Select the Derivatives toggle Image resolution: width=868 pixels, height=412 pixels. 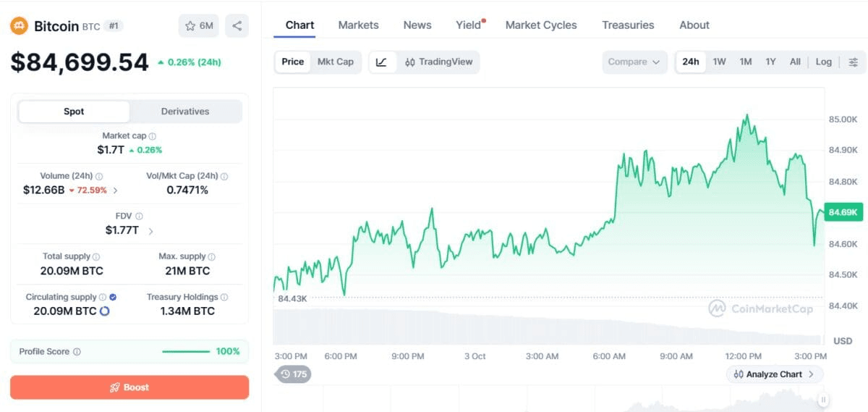(x=185, y=112)
